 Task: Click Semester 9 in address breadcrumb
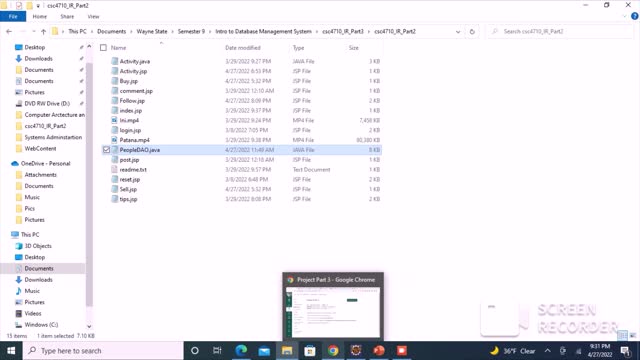(191, 31)
